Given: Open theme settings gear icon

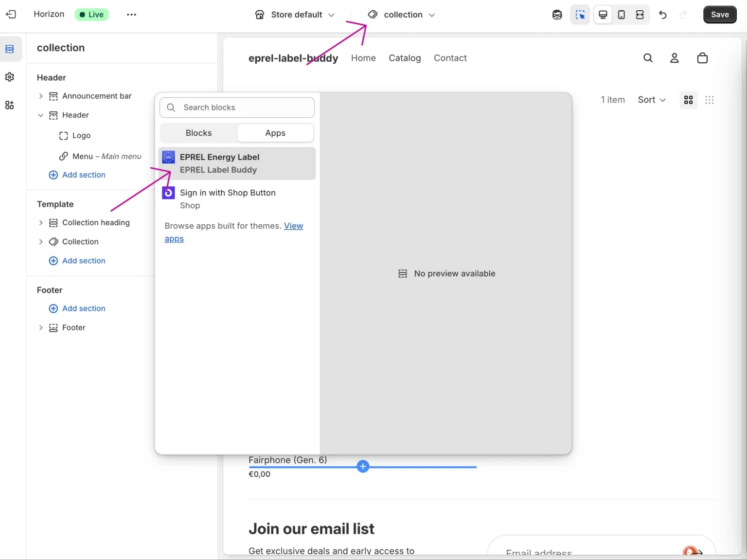Looking at the screenshot, I should click(10, 77).
